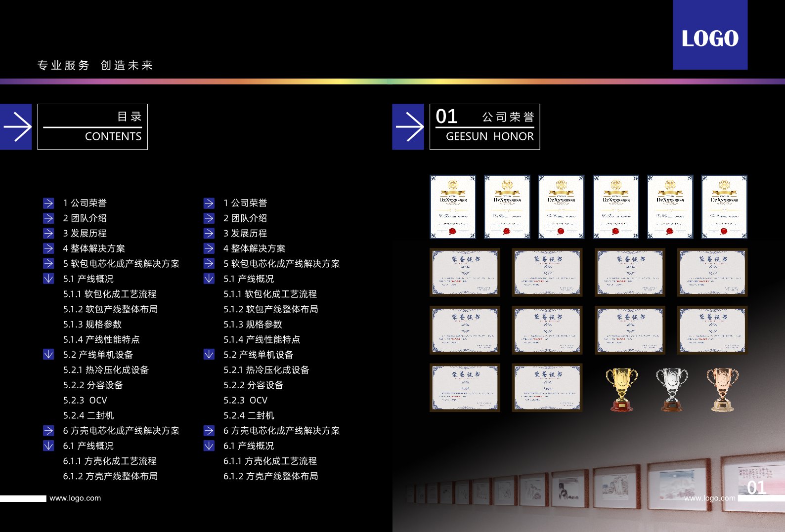Click the 公司荣誉 title beside the large 01
Screen dimensions: 785x532
click(508, 117)
